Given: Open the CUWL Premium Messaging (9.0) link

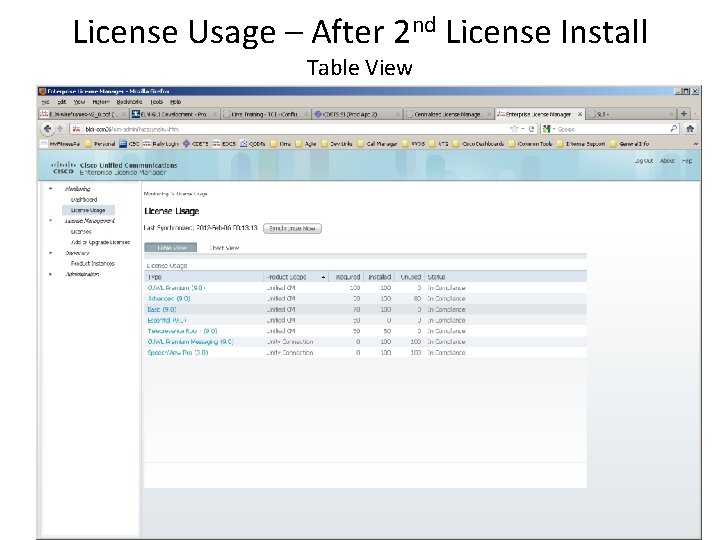Looking at the screenshot, I should (x=191, y=342).
